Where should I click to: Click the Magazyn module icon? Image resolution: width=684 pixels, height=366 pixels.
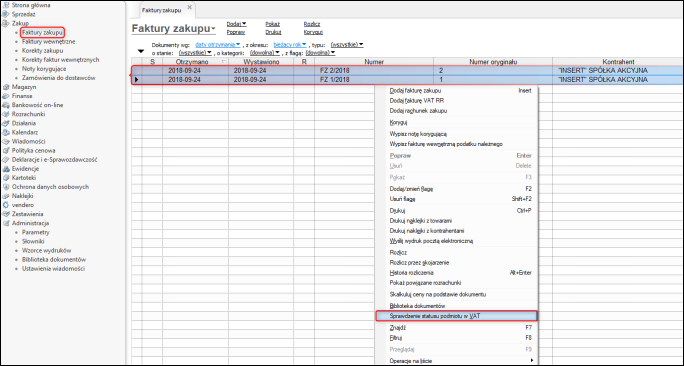[x=6, y=87]
